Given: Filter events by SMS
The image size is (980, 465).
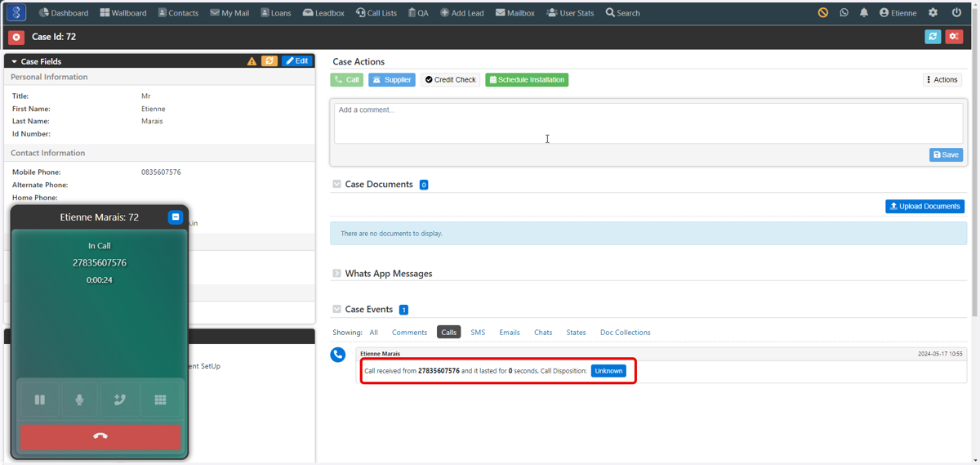Looking at the screenshot, I should point(478,333).
